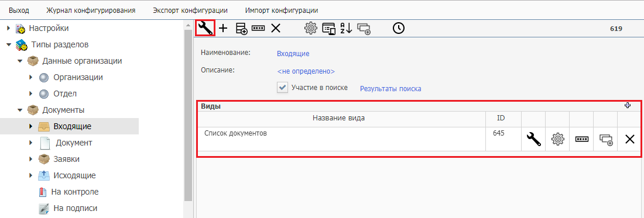644x218 pixels.
Task: Click the form-with-device layout icon
Action: pyautogui.click(x=329, y=28)
